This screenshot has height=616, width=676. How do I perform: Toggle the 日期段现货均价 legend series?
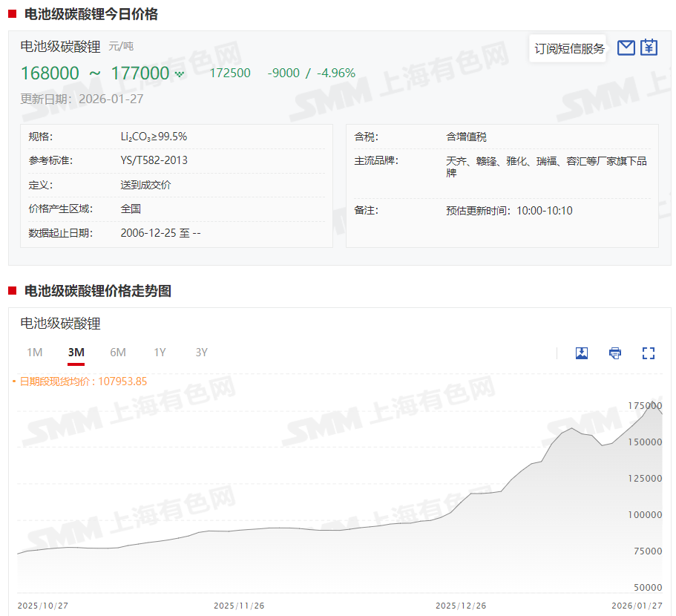pyautogui.click(x=80, y=381)
